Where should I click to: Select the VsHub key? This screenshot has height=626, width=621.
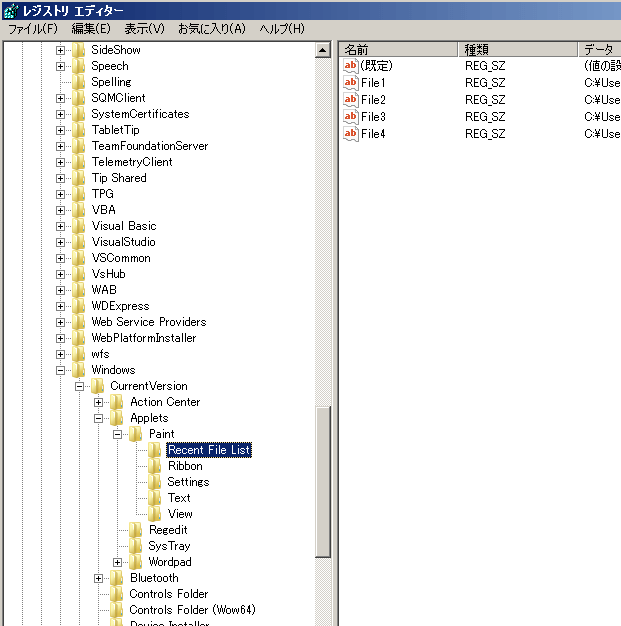pos(108,274)
